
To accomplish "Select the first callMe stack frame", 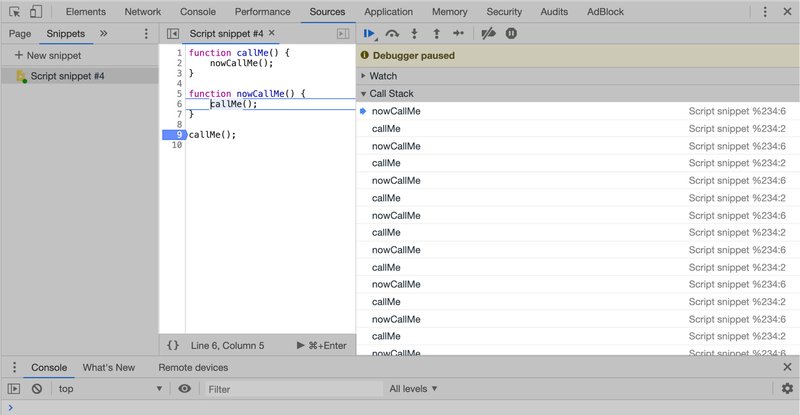I will (578, 129).
